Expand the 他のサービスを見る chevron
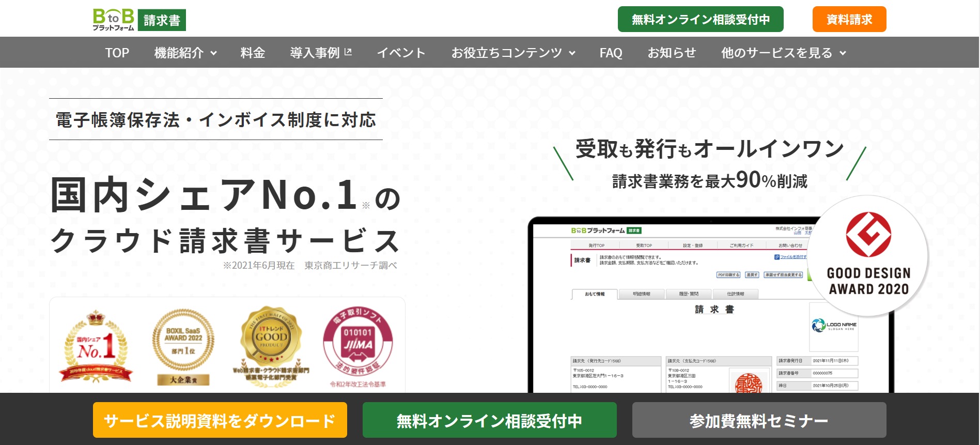Image resolution: width=980 pixels, height=445 pixels. 843,53
